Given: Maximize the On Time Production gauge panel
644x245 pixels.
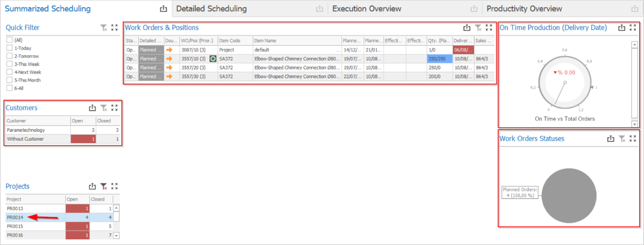Looking at the screenshot, I should 633,28.
